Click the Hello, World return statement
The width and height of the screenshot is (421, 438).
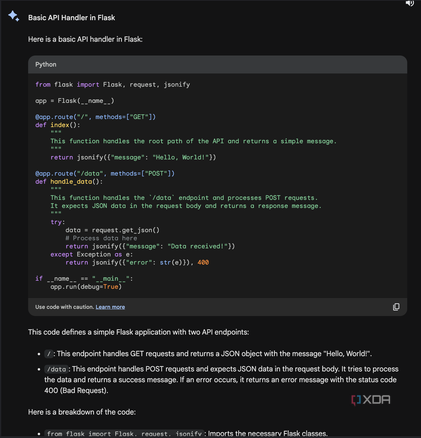pyautogui.click(x=133, y=157)
